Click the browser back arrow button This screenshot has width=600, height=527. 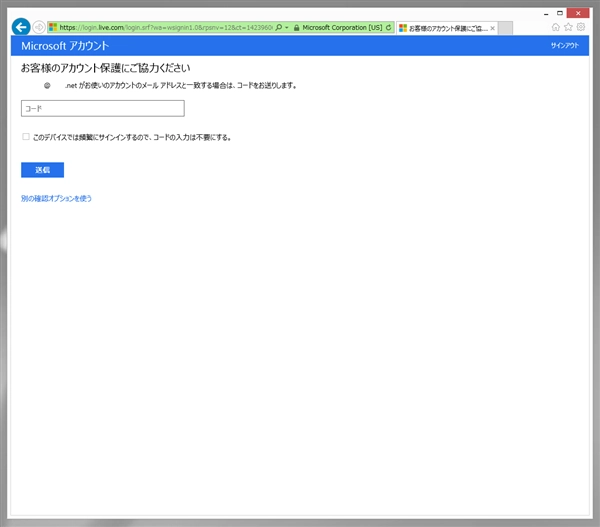coord(21,27)
